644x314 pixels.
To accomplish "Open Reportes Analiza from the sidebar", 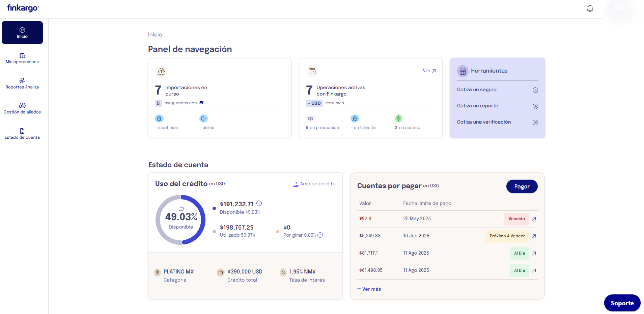I will tap(22, 83).
